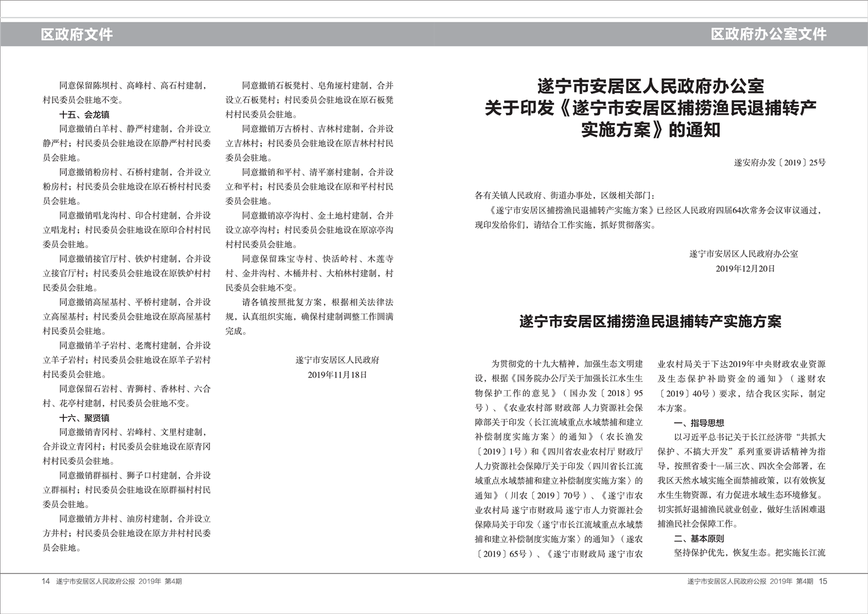The width and height of the screenshot is (868, 614).
Task: Click the notice title line 遂宁市安居区人民政府办公室
Action: tap(650, 86)
